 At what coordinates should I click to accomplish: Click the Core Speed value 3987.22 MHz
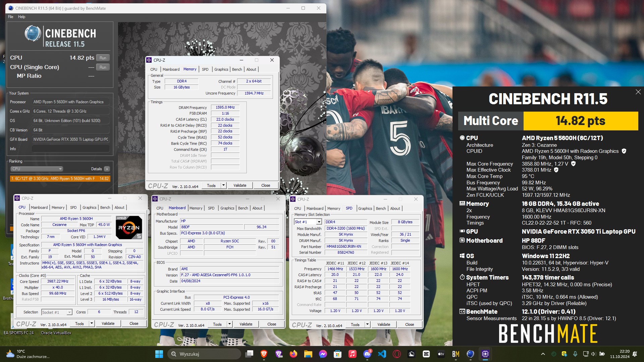pos(58,282)
